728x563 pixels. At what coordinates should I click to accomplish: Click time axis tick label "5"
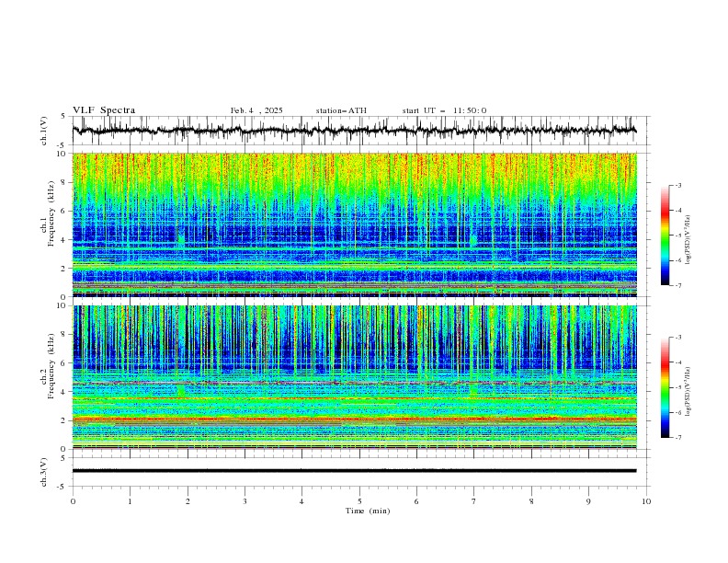[x=359, y=501]
